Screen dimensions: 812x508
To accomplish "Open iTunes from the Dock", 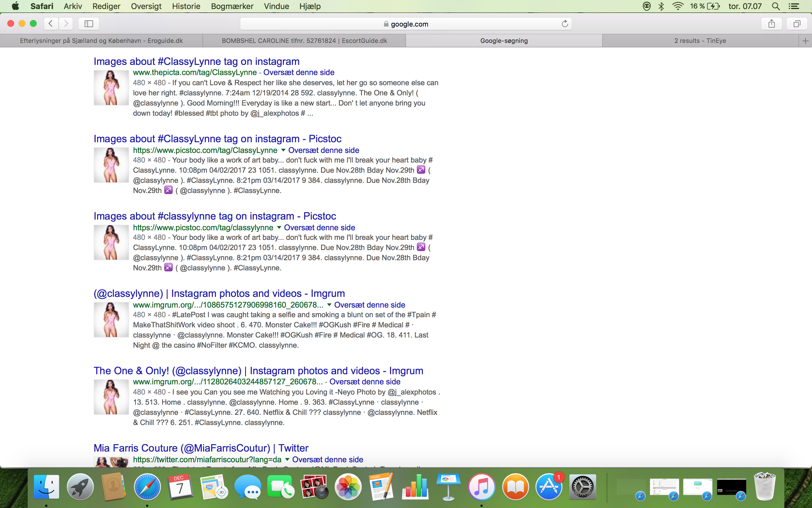I will (482, 487).
